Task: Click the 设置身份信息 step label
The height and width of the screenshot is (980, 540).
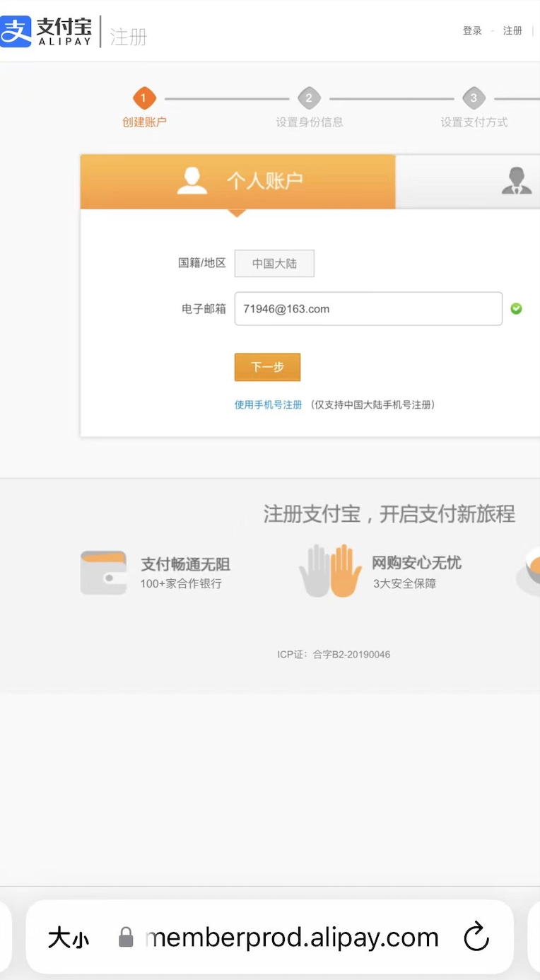Action: 310,122
